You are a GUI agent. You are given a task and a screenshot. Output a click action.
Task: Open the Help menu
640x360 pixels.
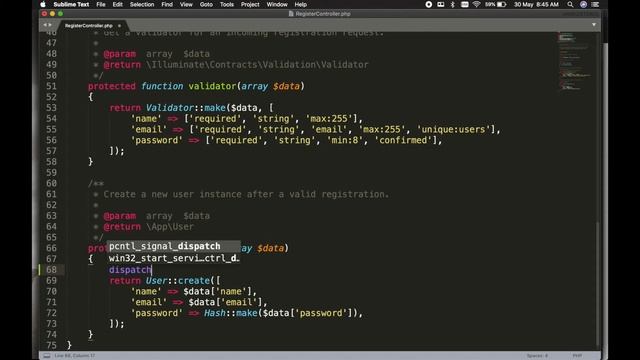tap(300, 4)
